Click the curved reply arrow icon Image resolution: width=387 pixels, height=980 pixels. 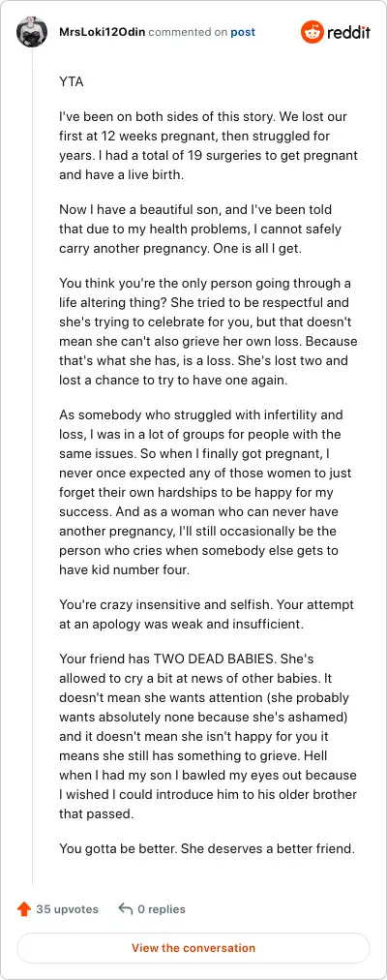126,908
